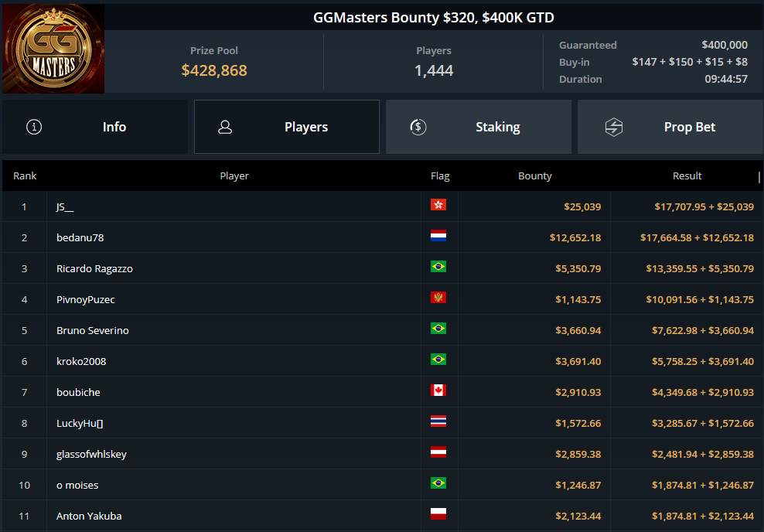Click result $4,349.68 + $2,910.93
This screenshot has width=764, height=532.
click(x=703, y=392)
